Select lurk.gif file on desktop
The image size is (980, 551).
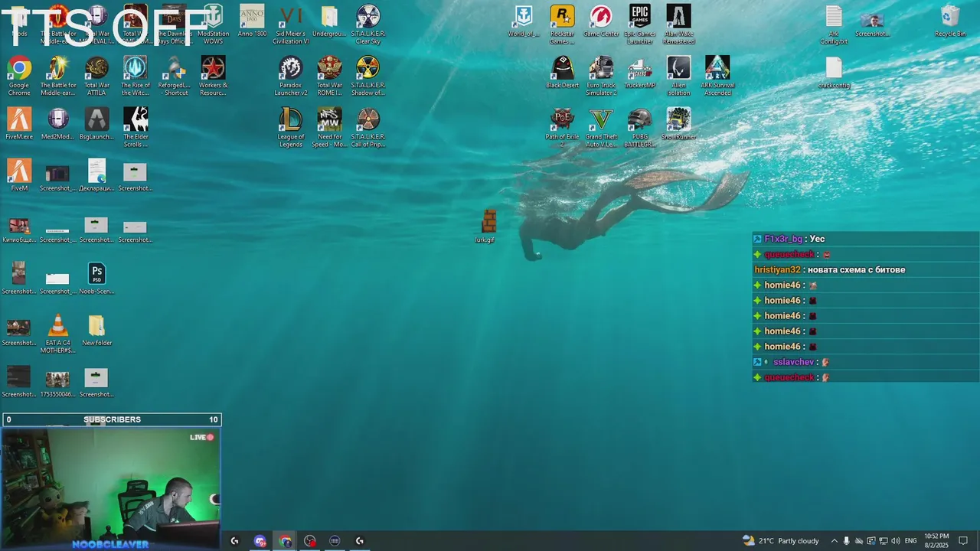point(485,226)
